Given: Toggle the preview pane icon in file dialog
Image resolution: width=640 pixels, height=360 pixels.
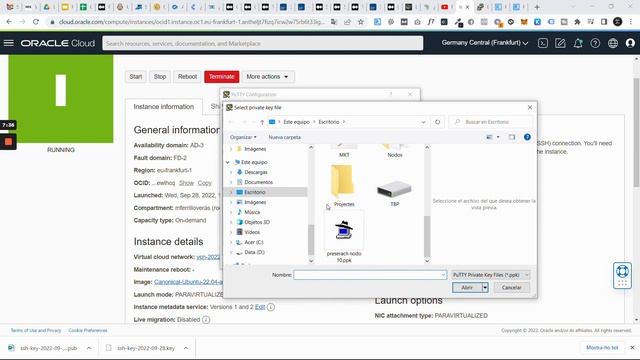Looking at the screenshot, I should point(512,137).
